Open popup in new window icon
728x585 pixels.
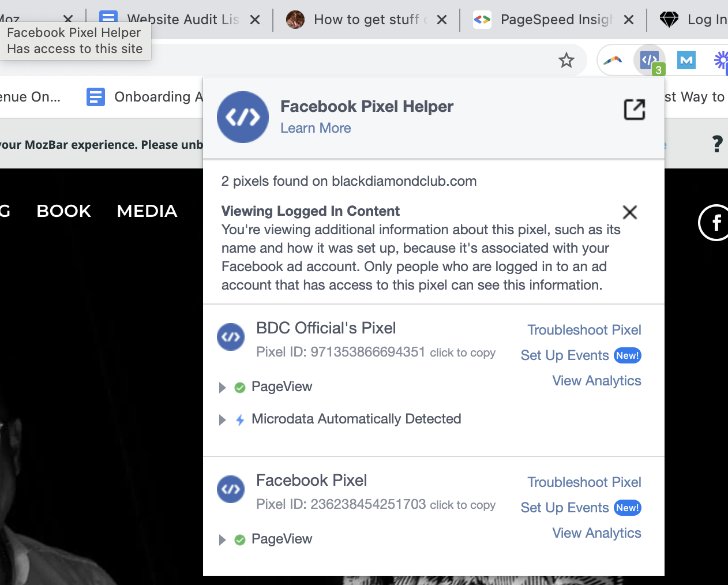(x=635, y=109)
